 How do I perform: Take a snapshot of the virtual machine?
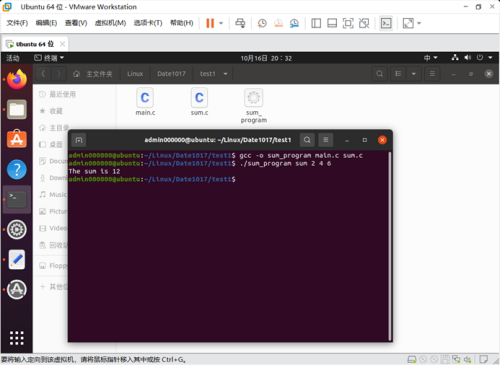[x=262, y=23]
